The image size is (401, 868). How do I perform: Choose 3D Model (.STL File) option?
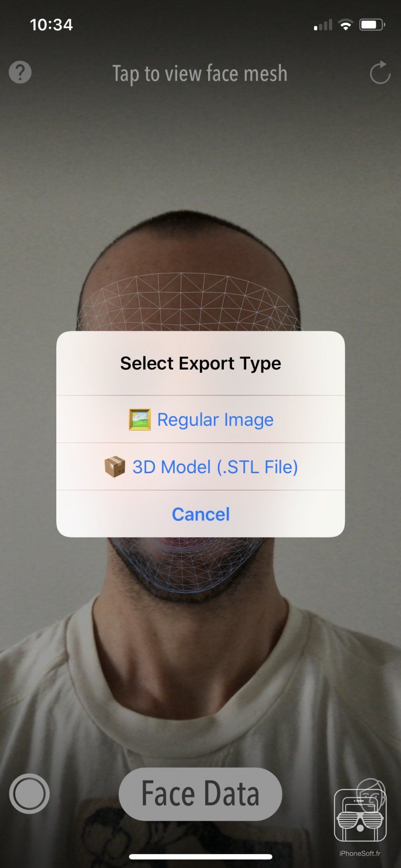[200, 466]
